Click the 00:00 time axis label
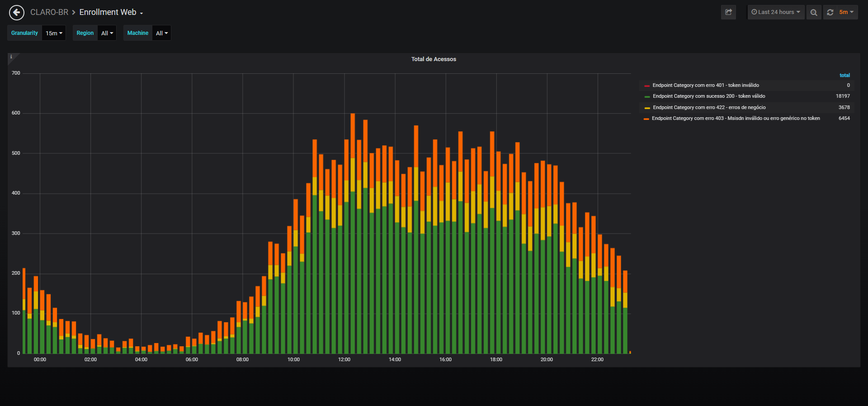Screen dimensions: 868x406 point(40,359)
